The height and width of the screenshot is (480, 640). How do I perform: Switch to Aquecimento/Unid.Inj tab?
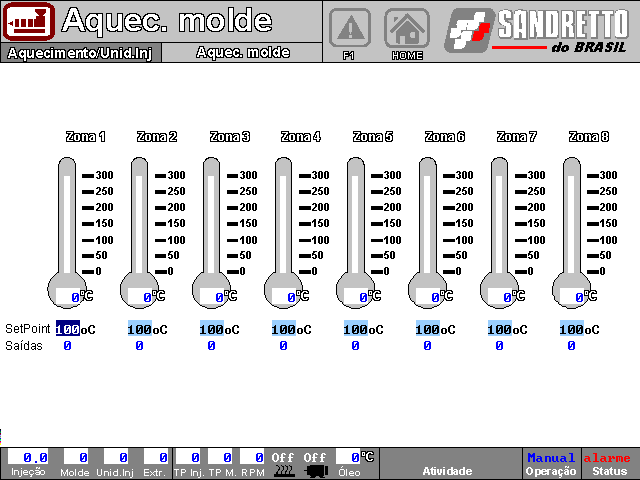81,53
